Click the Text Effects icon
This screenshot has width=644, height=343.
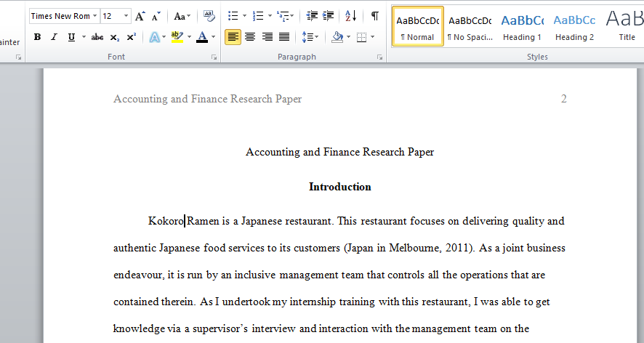154,37
